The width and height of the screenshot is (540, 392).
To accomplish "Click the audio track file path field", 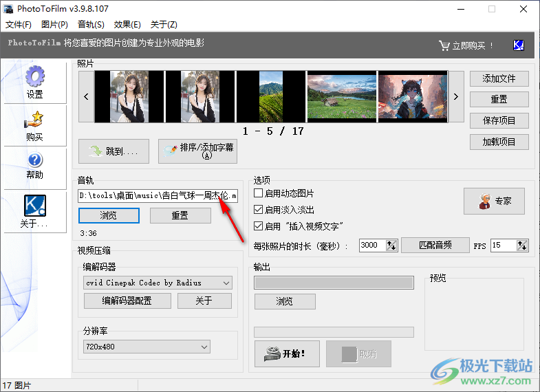I will click(158, 196).
